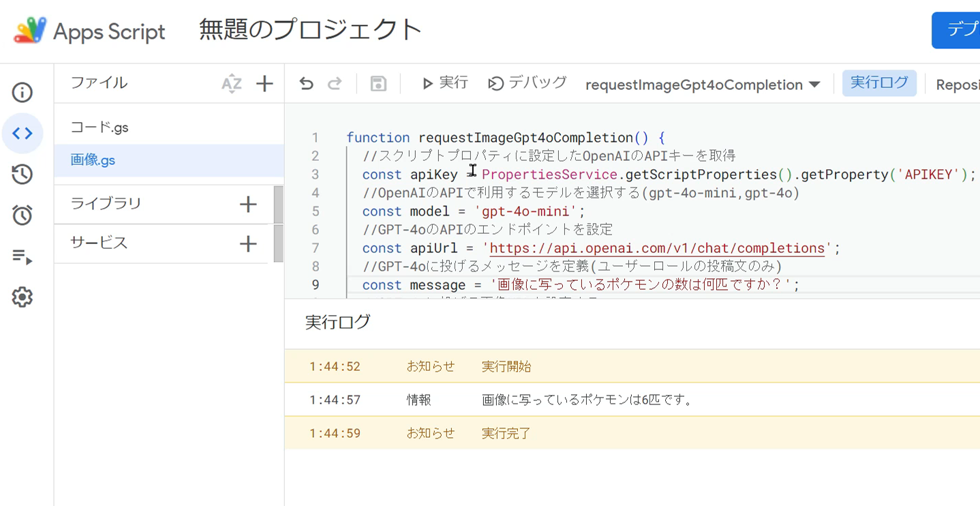The width and height of the screenshot is (980, 506).
Task: Sort files alphabetically with AZ icon
Action: point(232,84)
